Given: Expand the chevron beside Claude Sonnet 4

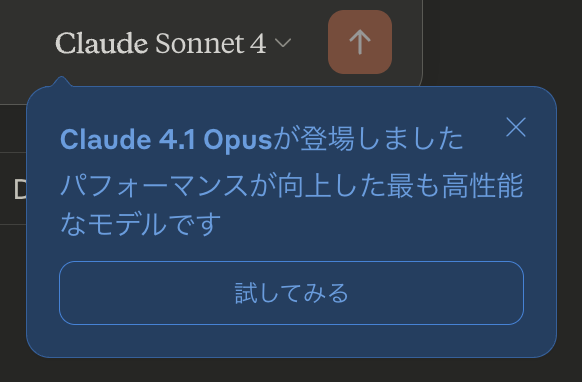Looking at the screenshot, I should [283, 43].
